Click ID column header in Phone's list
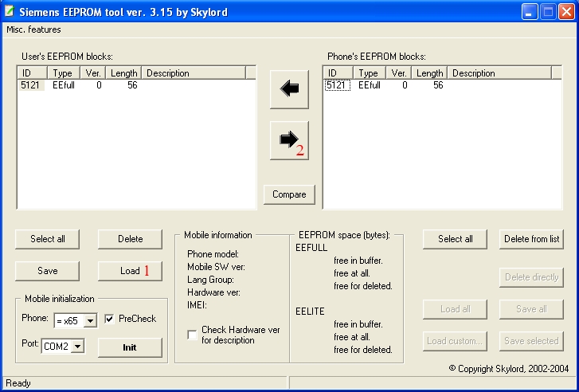579x392 pixels. [338, 73]
